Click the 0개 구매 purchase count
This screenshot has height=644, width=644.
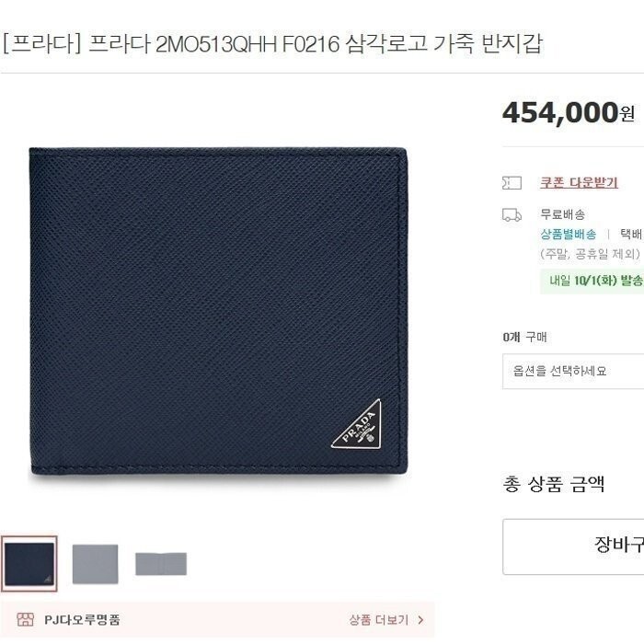click(x=524, y=338)
